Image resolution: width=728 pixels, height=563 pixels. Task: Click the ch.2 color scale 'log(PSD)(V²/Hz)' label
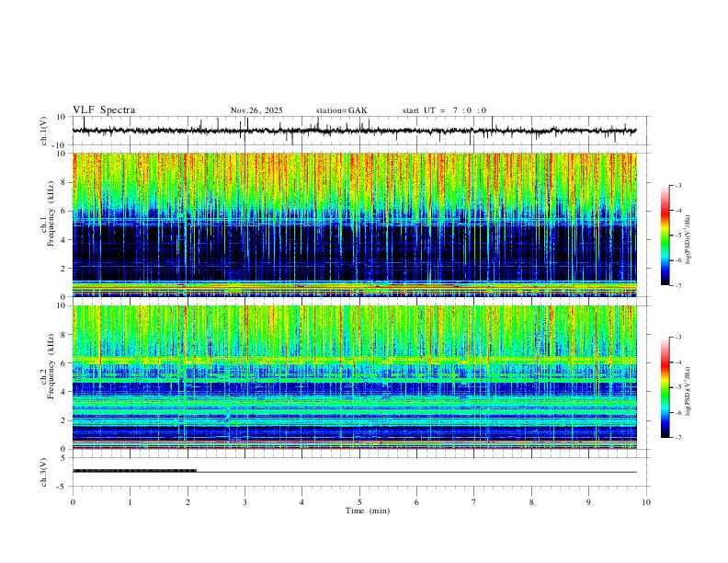pyautogui.click(x=688, y=392)
